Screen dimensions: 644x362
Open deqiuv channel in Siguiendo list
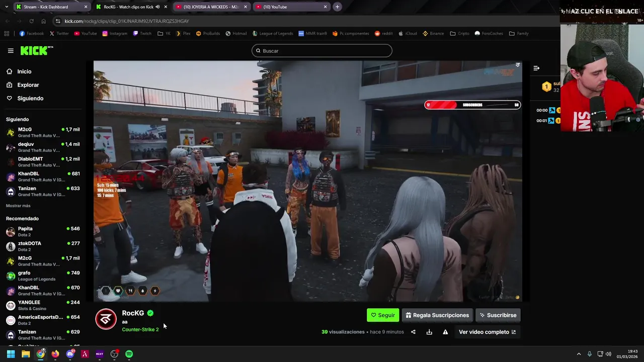point(43,147)
